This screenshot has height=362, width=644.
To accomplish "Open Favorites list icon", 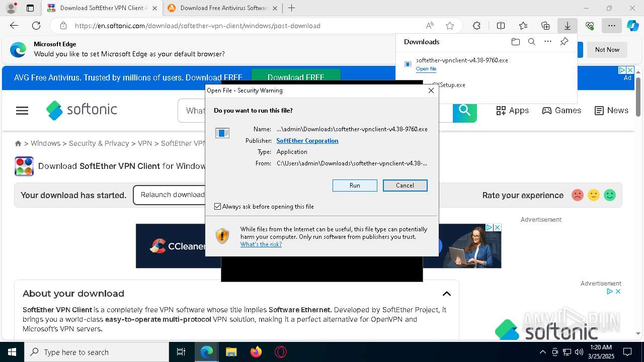I will pos(523,26).
